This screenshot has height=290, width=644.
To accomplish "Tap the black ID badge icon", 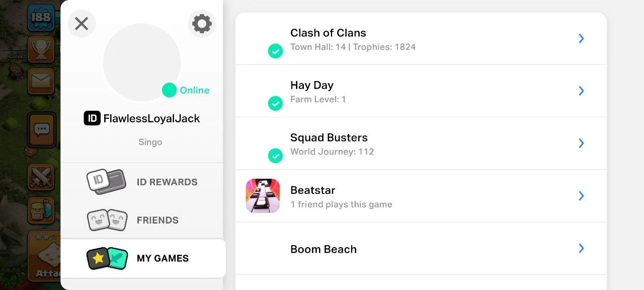I will tap(92, 118).
